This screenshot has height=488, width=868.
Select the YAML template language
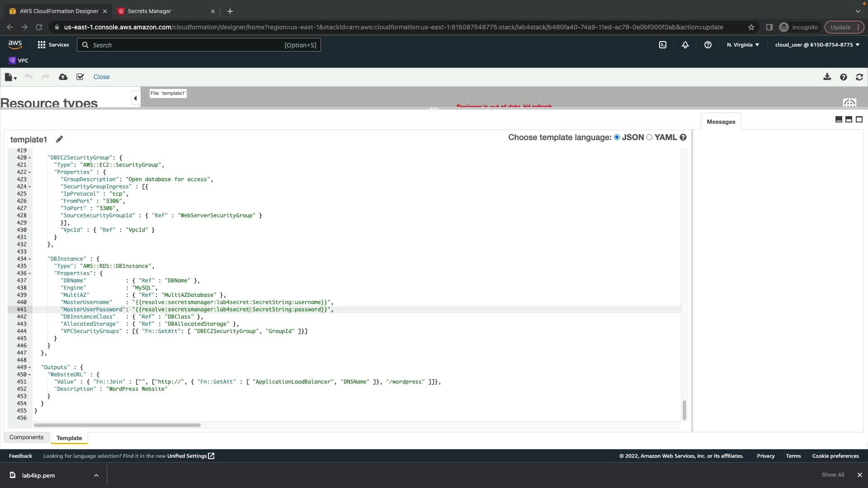(650, 137)
